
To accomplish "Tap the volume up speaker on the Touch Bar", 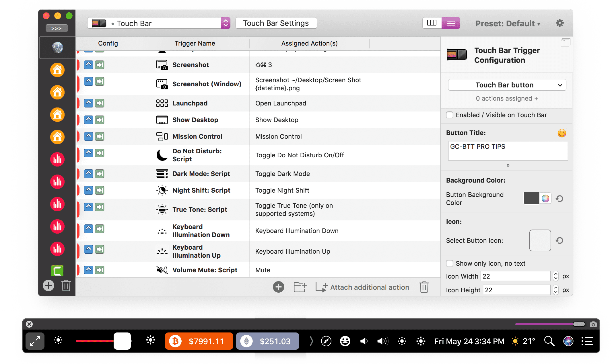I will (x=383, y=341).
